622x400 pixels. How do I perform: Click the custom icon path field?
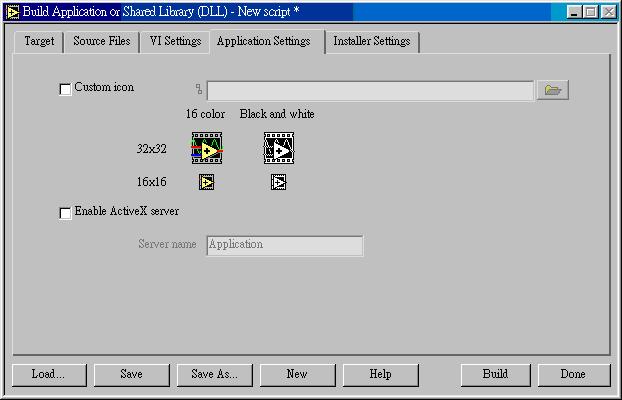pos(370,91)
